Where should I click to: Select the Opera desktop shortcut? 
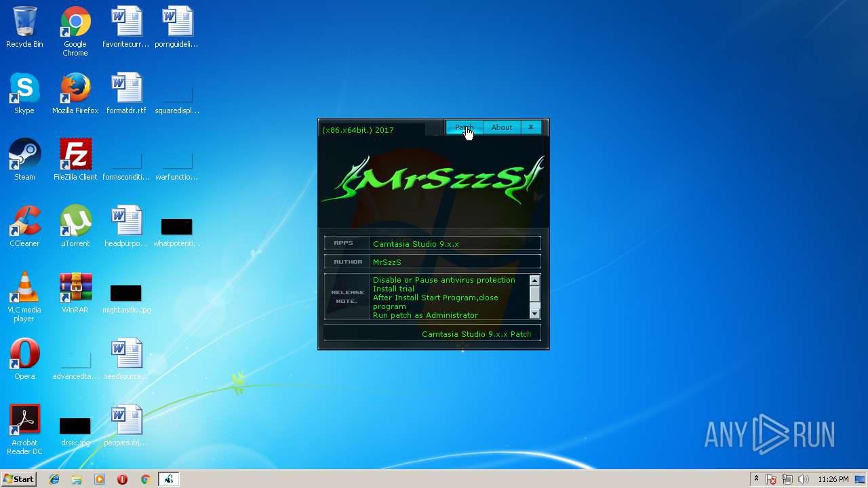tap(24, 359)
